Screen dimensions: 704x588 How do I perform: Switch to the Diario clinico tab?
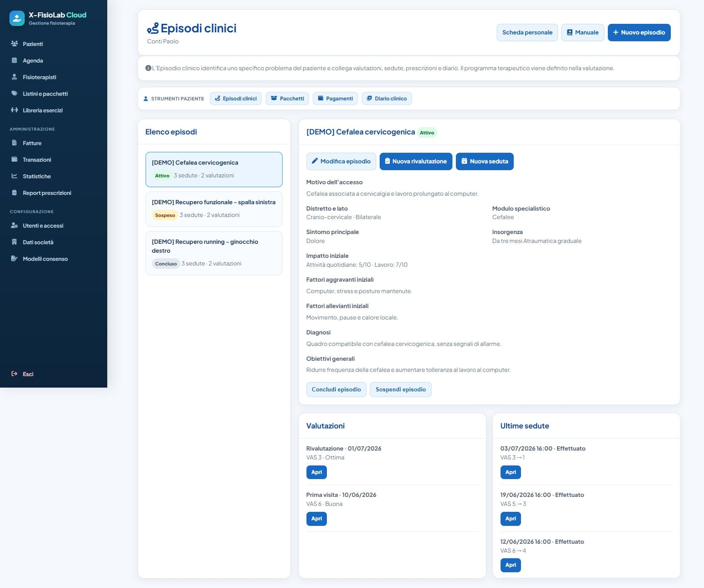coord(387,98)
